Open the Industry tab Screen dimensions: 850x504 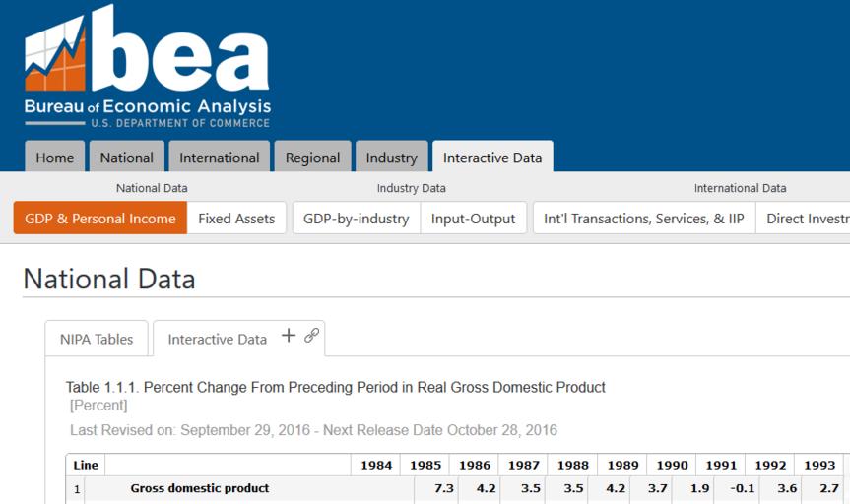click(x=391, y=157)
